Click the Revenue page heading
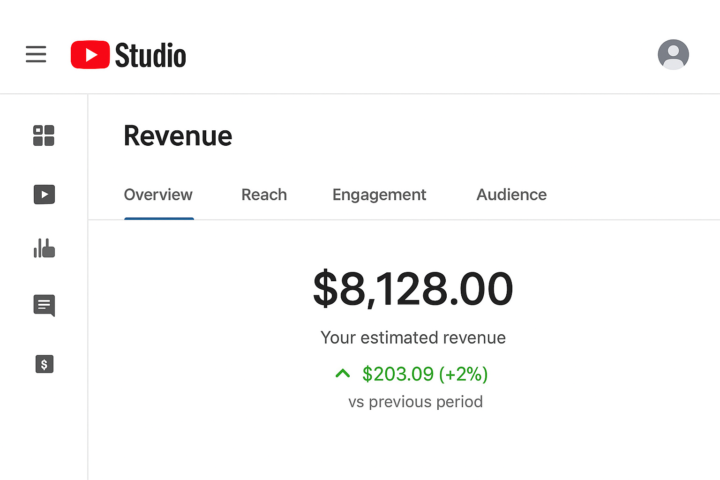 (178, 136)
